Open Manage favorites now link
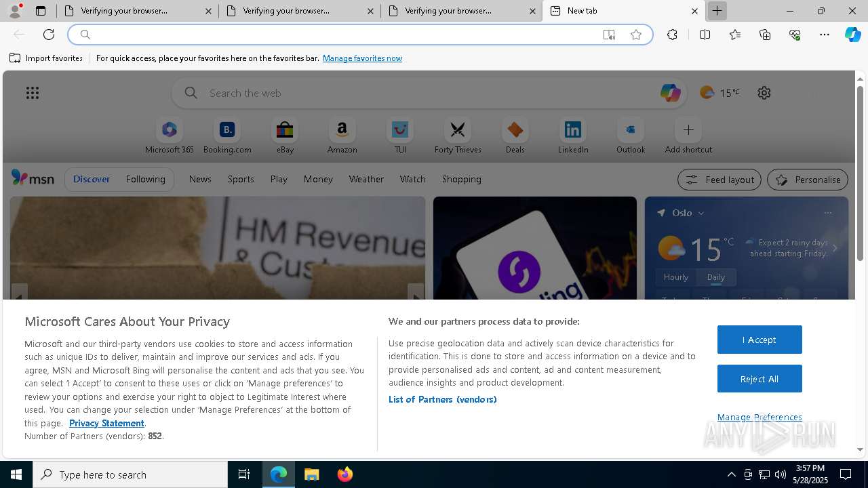 362,58
